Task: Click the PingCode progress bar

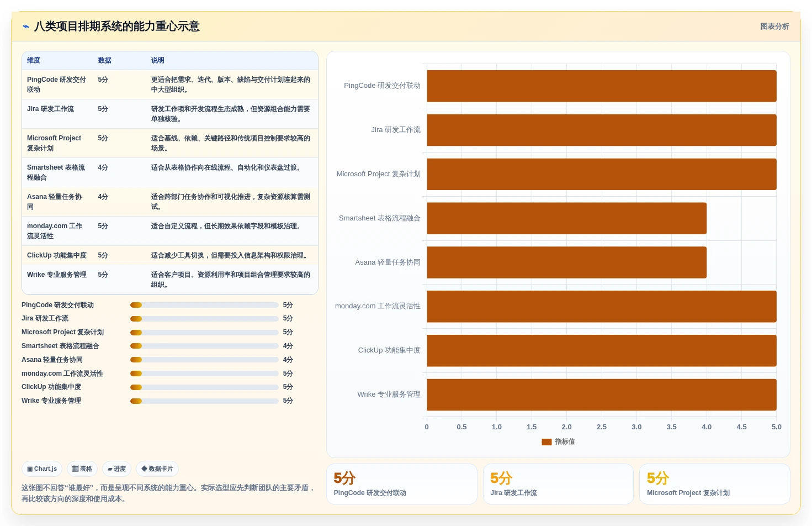Action: 204,305
